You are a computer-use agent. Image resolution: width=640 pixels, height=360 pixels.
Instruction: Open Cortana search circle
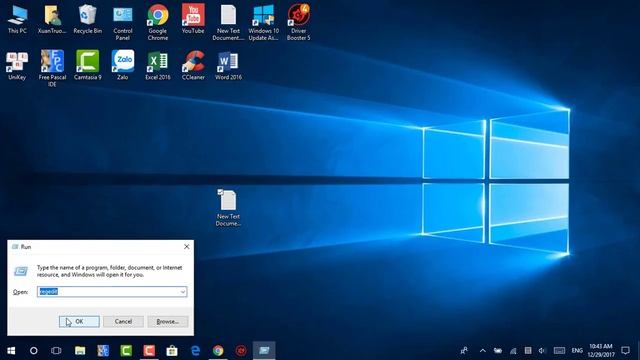tap(33, 351)
